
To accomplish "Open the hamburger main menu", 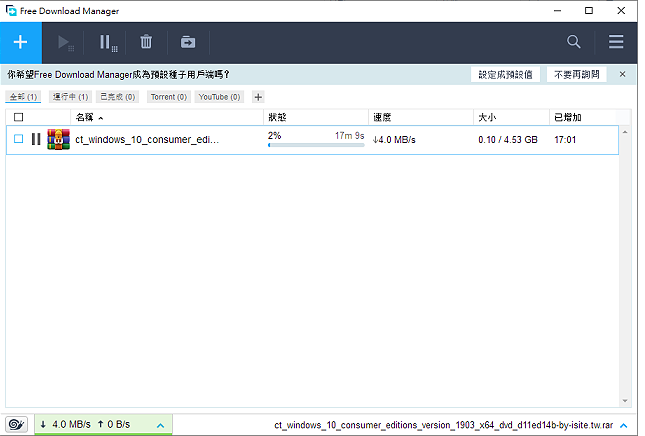I will (x=616, y=42).
